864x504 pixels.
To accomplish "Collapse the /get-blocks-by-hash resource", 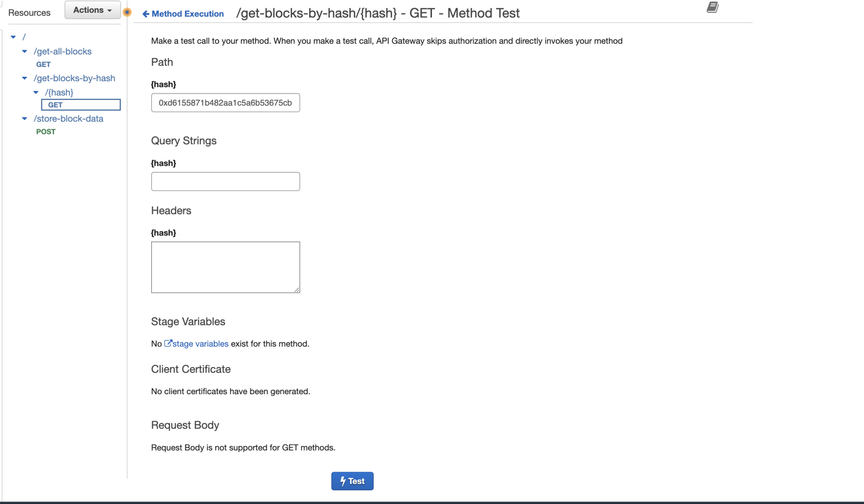I will pos(25,78).
